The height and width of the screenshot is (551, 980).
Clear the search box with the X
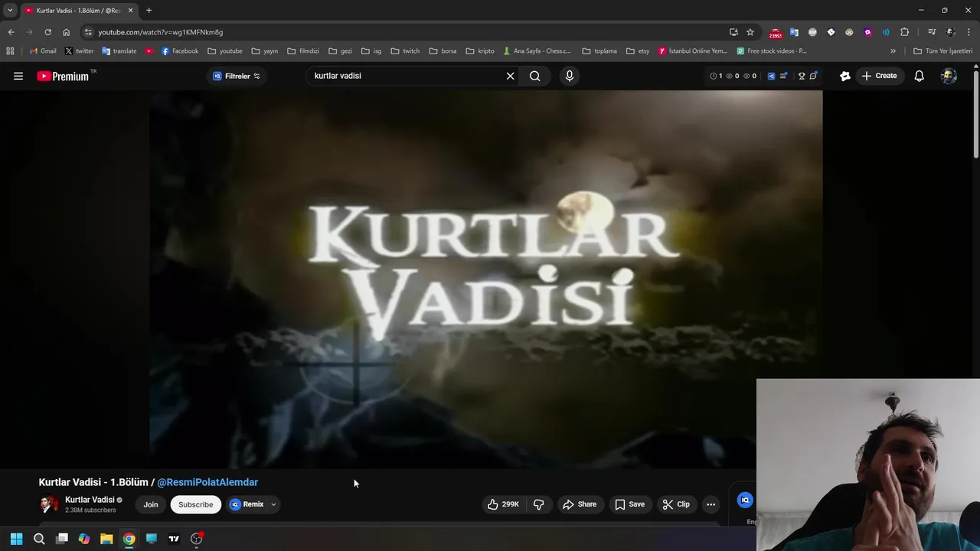(510, 76)
